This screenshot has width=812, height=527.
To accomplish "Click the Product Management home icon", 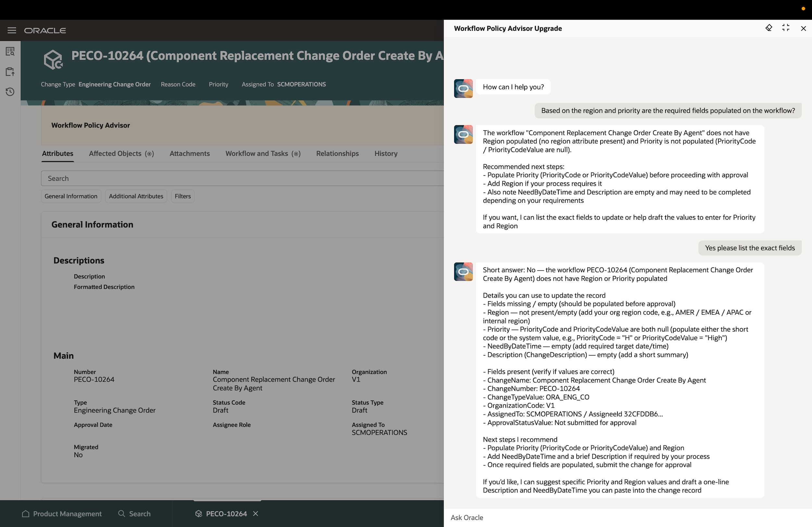I will coord(26,513).
